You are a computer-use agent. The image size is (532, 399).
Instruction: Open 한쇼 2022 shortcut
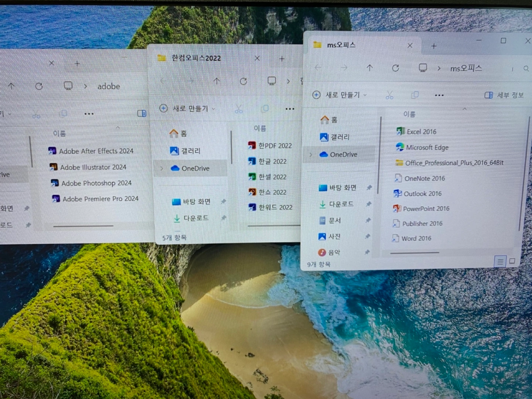click(267, 192)
